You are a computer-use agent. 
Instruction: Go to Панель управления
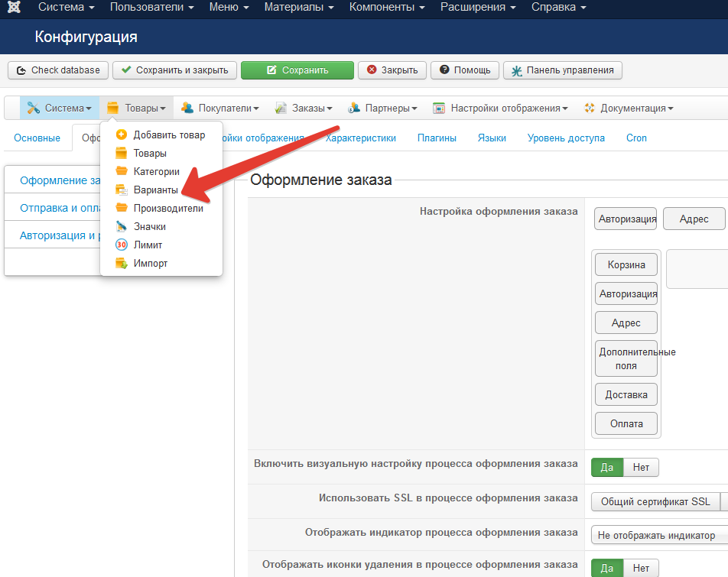click(x=563, y=70)
